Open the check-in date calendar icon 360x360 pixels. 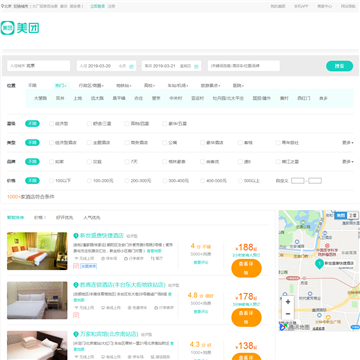pos(131,66)
